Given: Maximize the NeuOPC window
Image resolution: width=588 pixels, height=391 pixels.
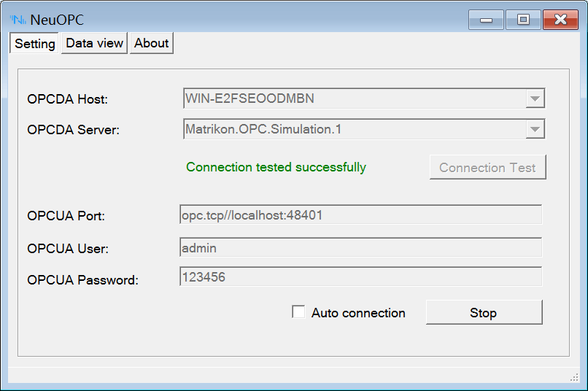Looking at the screenshot, I should tap(523, 20).
